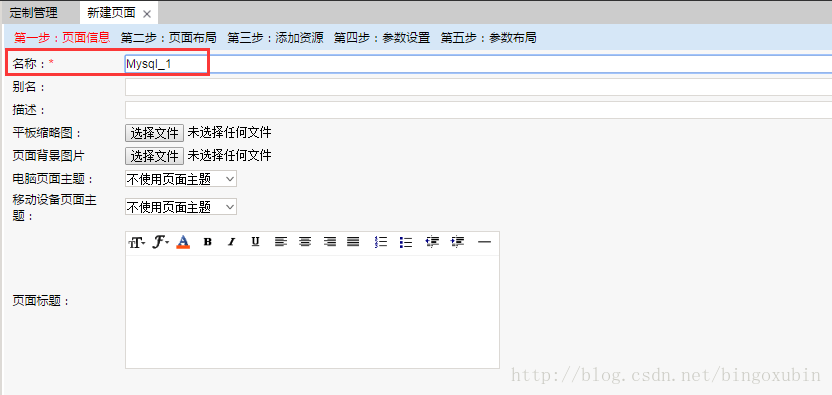Choose file for 平板缩略图
The height and width of the screenshot is (395, 832).
point(154,133)
